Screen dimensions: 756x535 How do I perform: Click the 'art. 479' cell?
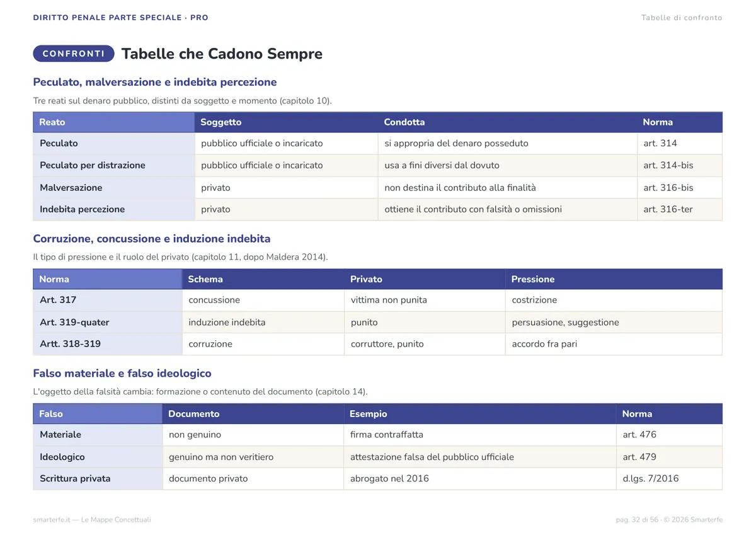(x=669, y=457)
